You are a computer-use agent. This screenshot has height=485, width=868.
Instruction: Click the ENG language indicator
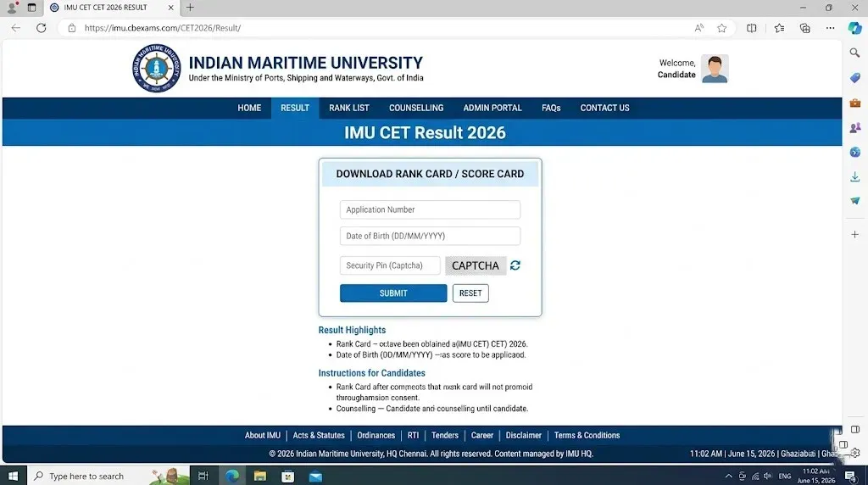pos(784,477)
